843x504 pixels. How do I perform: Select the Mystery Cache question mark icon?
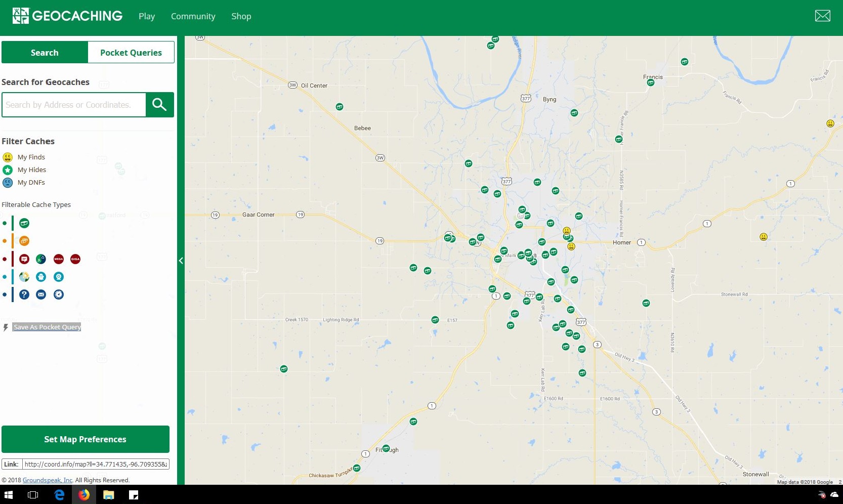click(24, 295)
